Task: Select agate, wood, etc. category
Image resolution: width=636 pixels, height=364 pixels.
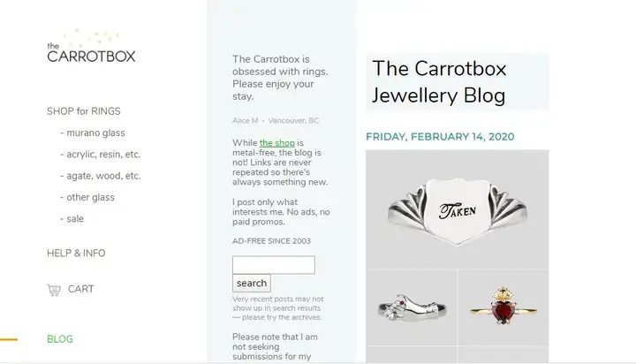Action: [x=100, y=176]
